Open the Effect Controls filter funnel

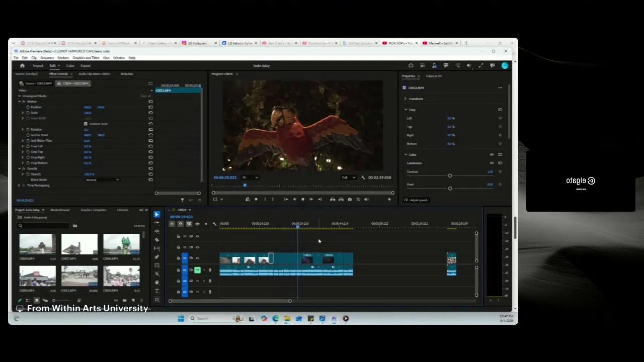pyautogui.click(x=183, y=200)
